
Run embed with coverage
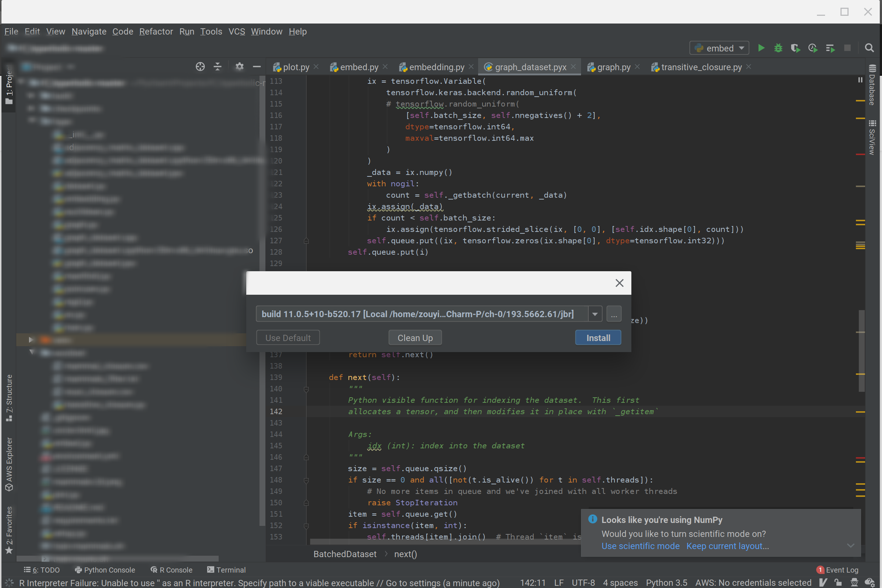pyautogui.click(x=795, y=48)
